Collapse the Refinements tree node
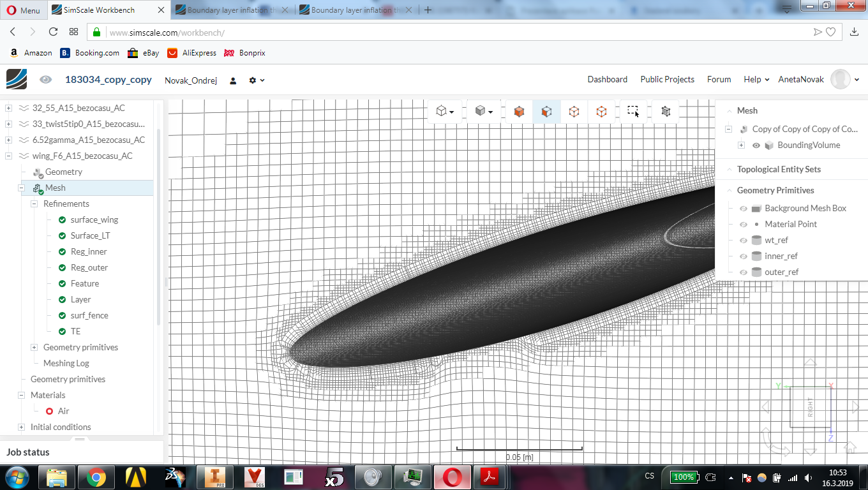 34,204
